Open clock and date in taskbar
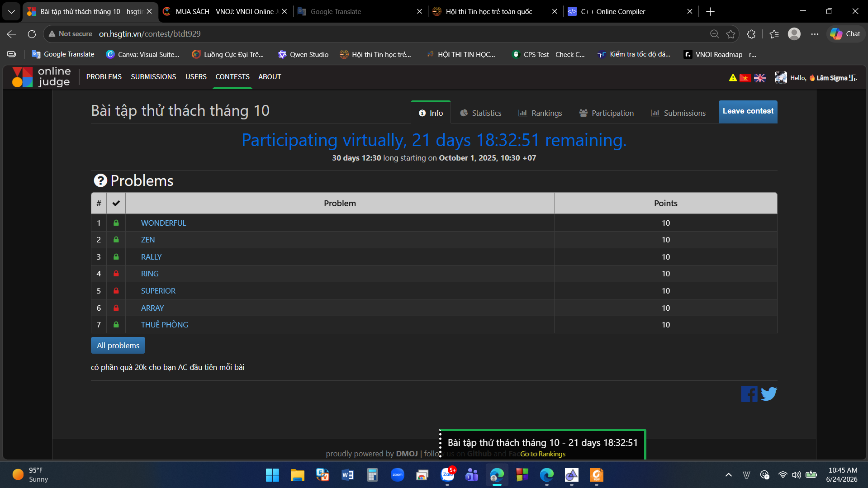Image resolution: width=868 pixels, height=488 pixels. (x=842, y=475)
